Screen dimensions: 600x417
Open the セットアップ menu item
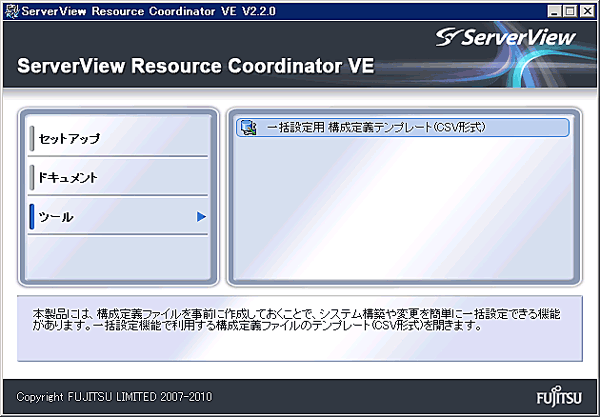coord(118,138)
